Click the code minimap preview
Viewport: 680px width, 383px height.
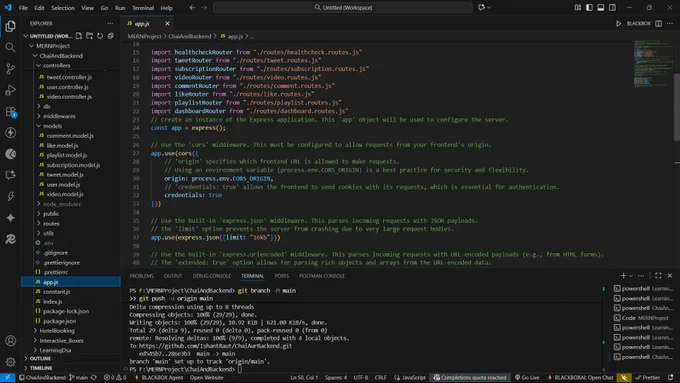click(653, 63)
